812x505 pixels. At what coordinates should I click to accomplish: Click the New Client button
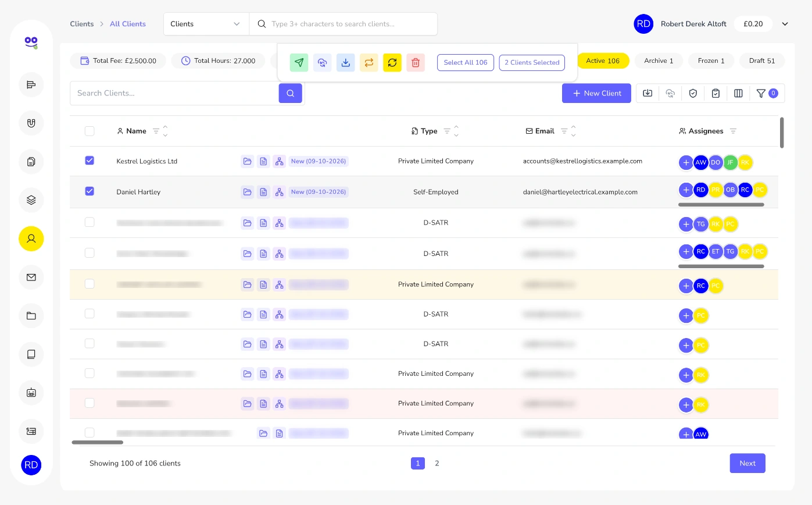click(x=596, y=93)
